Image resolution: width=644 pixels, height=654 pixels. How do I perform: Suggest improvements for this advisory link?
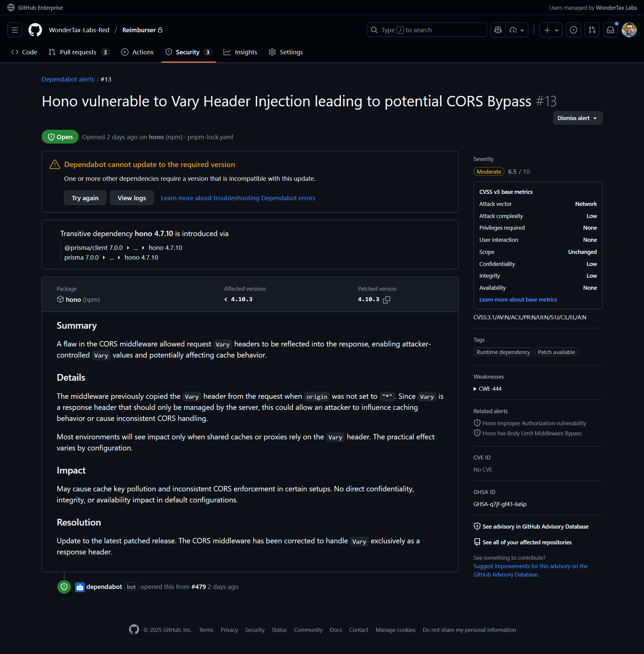click(530, 570)
